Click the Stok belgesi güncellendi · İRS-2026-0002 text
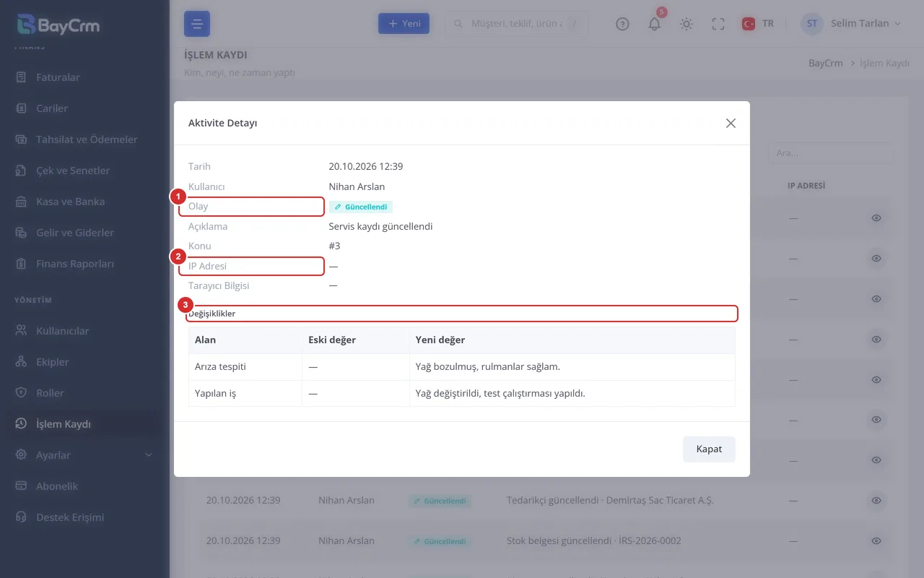 pyautogui.click(x=594, y=540)
